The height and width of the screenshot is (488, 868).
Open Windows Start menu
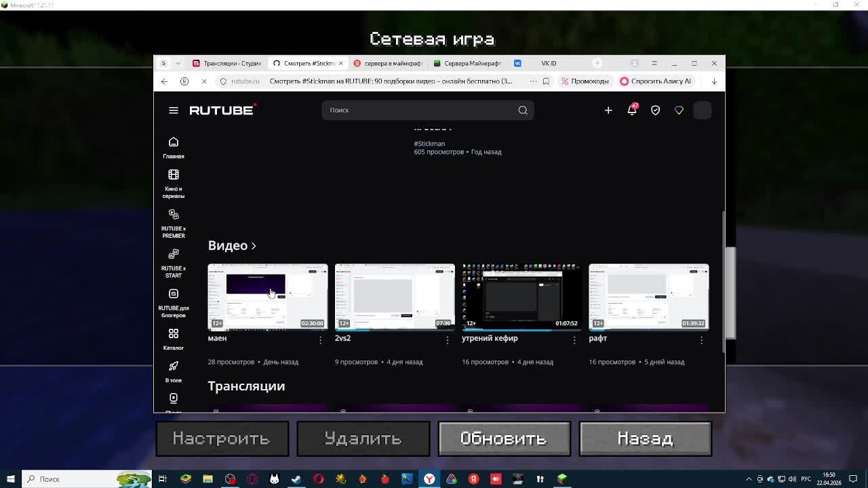(x=10, y=479)
